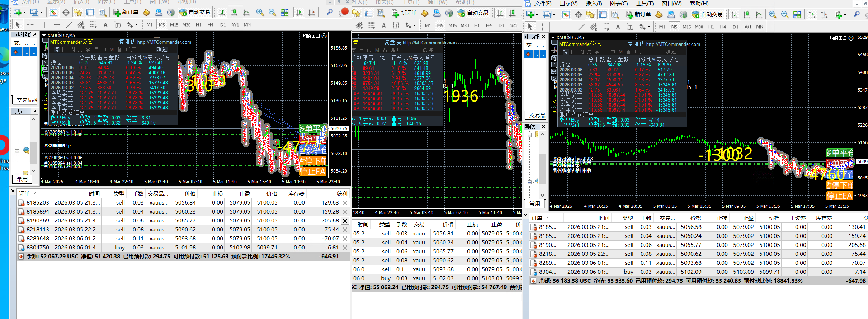This screenshot has width=868, height=319.
Task: Open indicators list dropdown arrow in right window
Action: (845, 15)
